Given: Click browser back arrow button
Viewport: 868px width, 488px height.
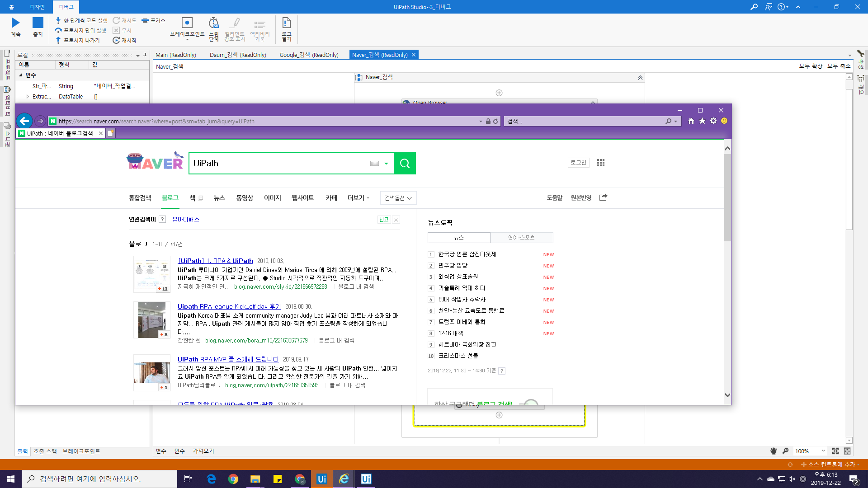Looking at the screenshot, I should (24, 121).
